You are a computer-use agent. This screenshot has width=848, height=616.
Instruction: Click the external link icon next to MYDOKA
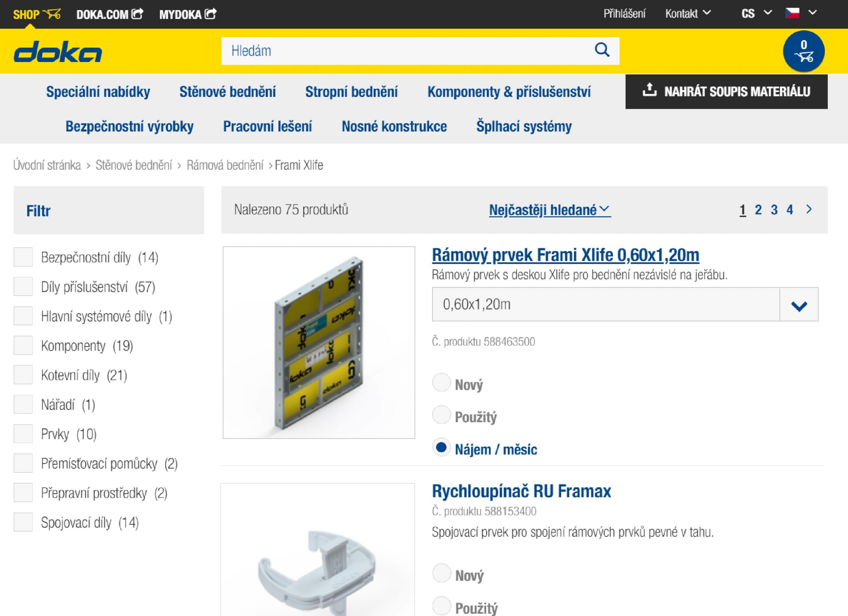[x=211, y=14]
